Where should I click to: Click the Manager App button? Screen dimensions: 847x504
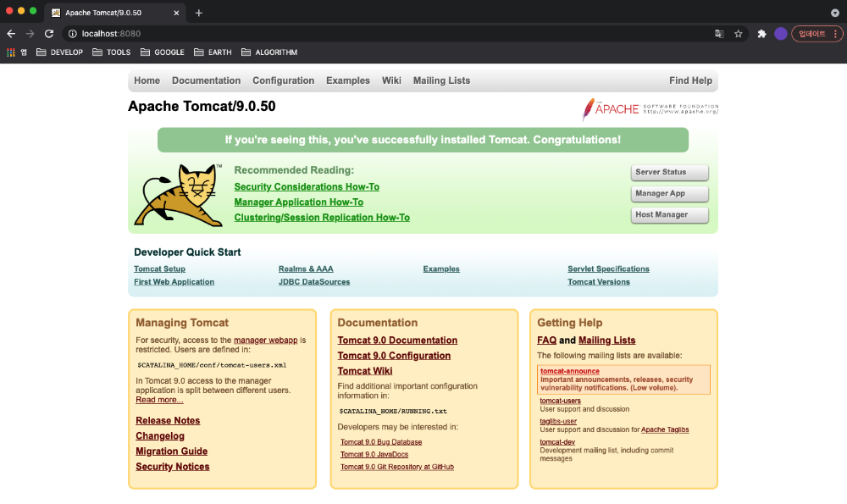pos(669,193)
